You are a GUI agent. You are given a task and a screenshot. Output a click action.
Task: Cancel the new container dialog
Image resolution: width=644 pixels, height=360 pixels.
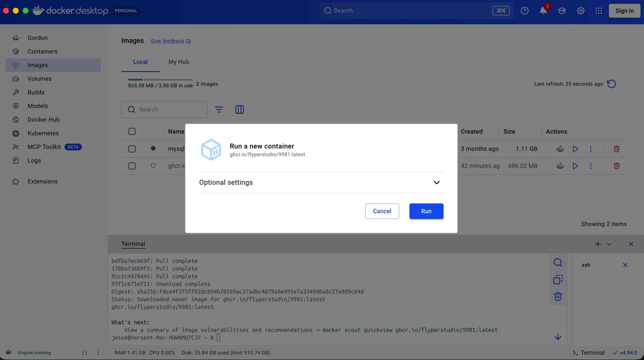pyautogui.click(x=382, y=211)
